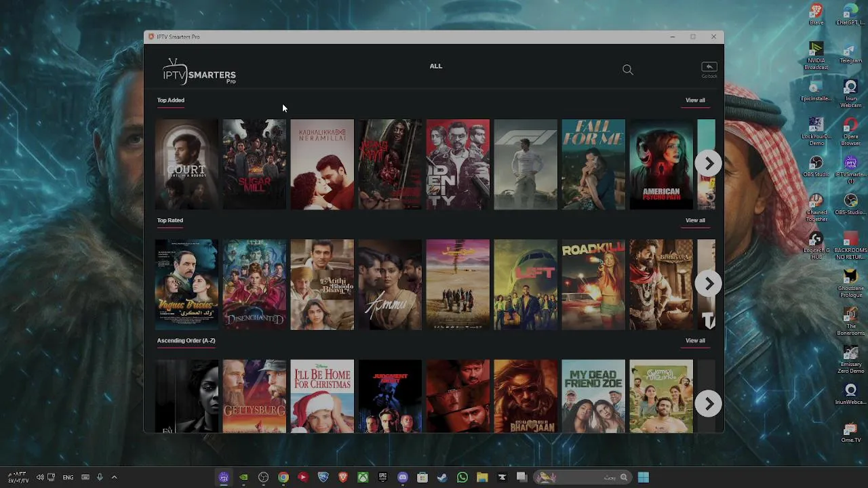Image resolution: width=868 pixels, height=488 pixels.
Task: Open Epic Games Launcher from taskbar
Action: pos(383,477)
